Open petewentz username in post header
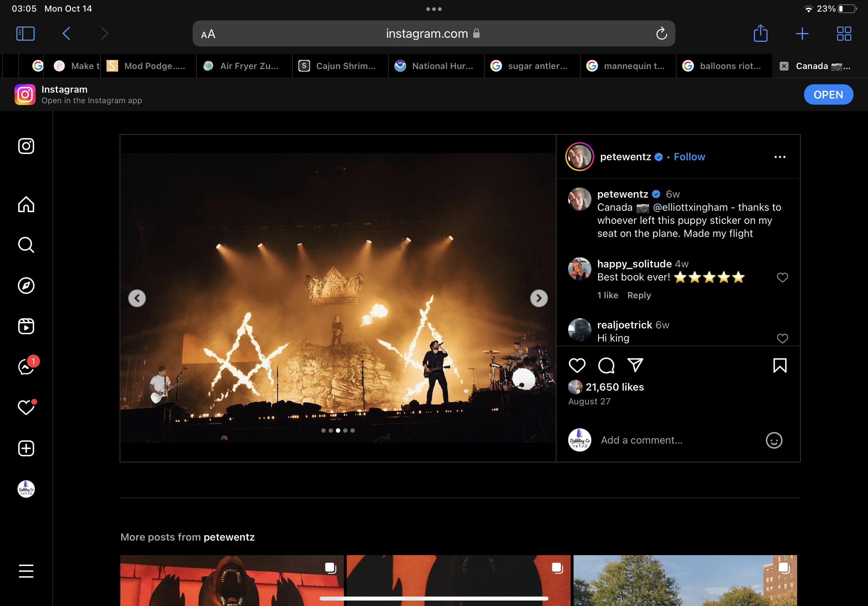The image size is (868, 606). (x=625, y=157)
